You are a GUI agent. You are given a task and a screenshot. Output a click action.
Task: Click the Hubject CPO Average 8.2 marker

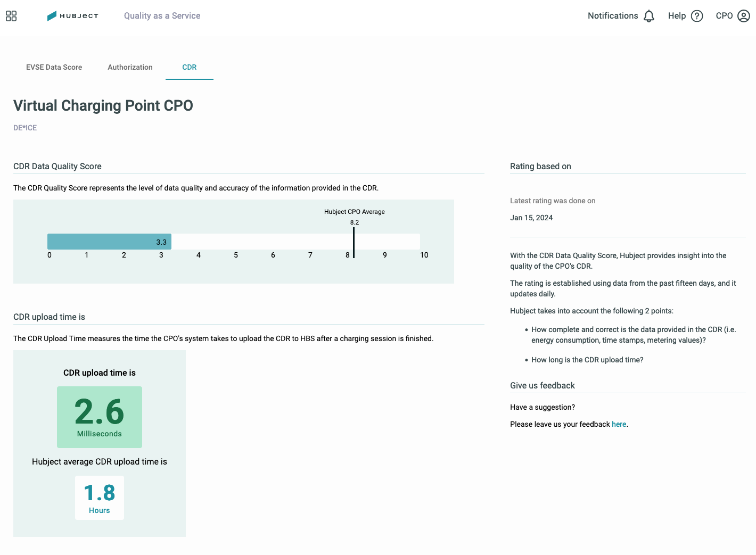(x=354, y=242)
